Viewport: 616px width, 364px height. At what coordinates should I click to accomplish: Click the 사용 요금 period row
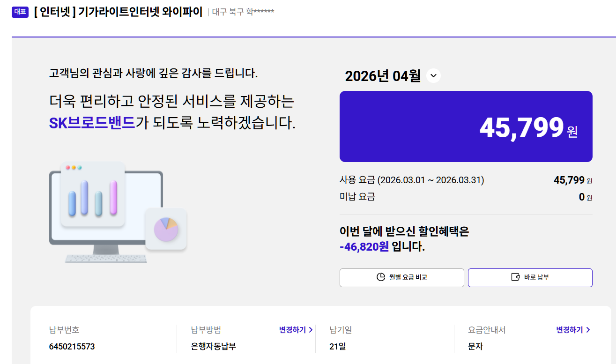click(412, 180)
